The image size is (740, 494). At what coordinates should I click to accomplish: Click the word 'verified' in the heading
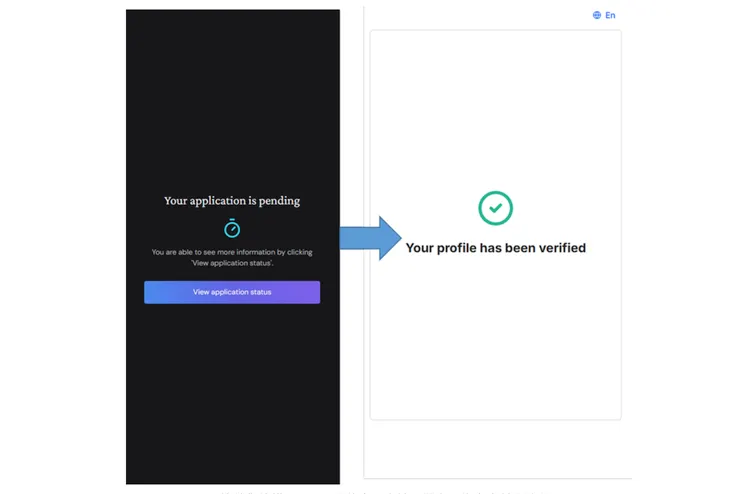[555, 247]
